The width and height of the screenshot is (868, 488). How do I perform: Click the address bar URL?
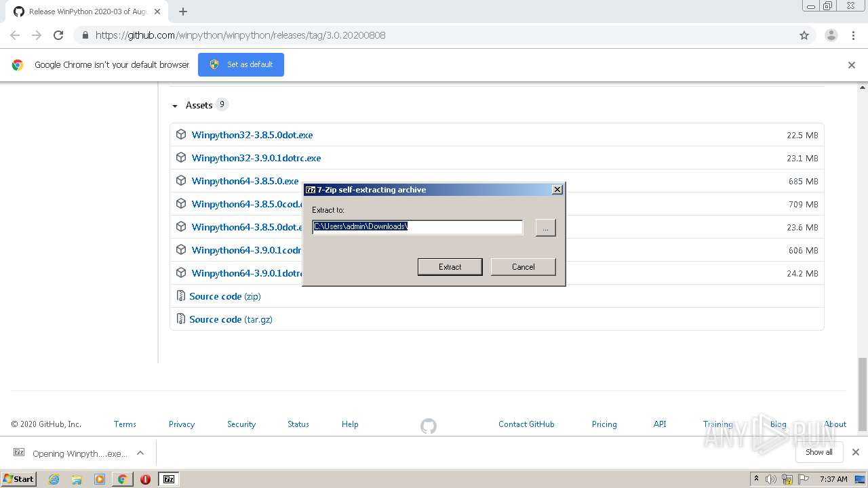[x=241, y=35]
